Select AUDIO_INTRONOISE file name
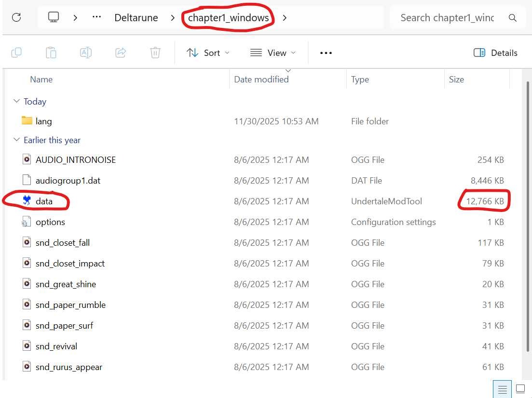The image size is (532, 398). point(76,159)
